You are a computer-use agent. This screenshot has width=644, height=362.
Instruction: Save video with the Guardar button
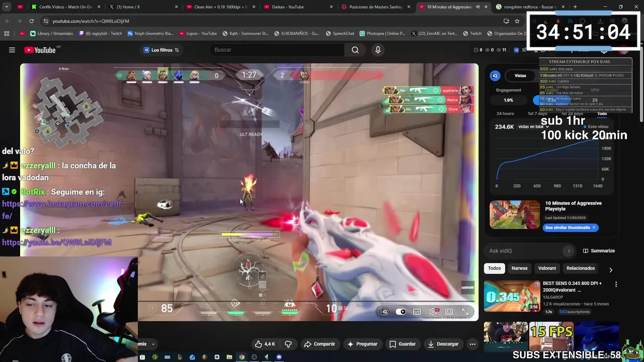coord(403,344)
